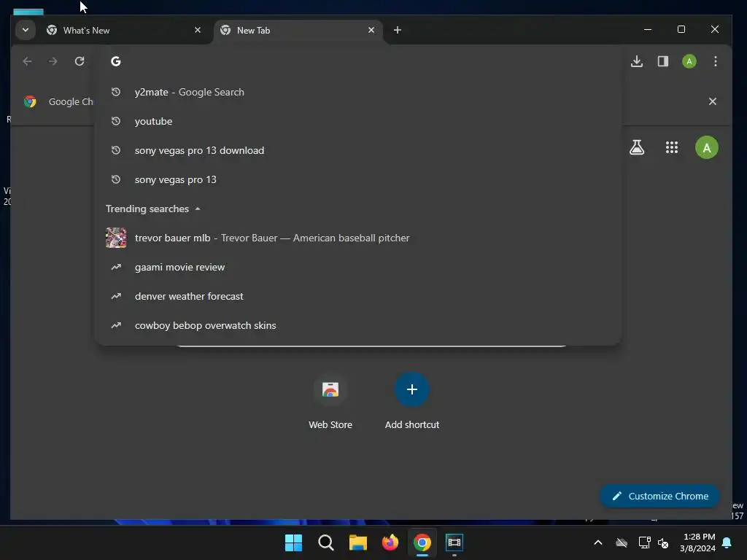Click the Chrome taskbar icon
This screenshot has width=747, height=560.
[422, 542]
